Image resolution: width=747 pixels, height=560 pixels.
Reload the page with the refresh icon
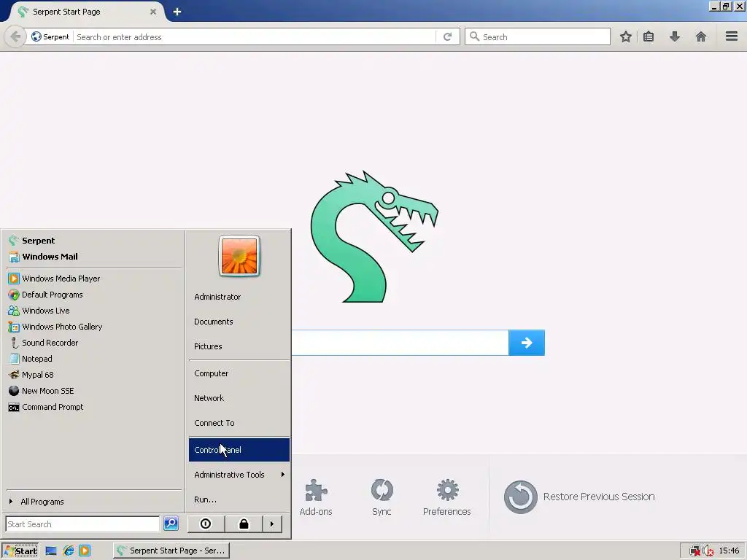(x=447, y=36)
